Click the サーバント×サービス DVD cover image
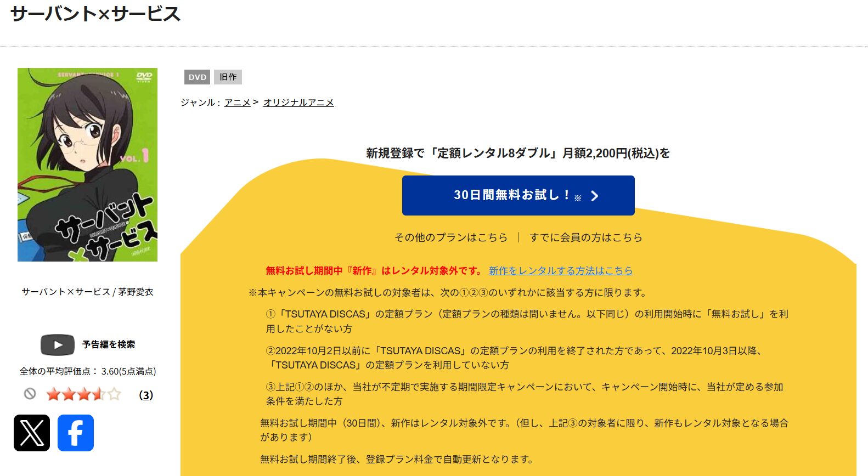 pyautogui.click(x=88, y=165)
